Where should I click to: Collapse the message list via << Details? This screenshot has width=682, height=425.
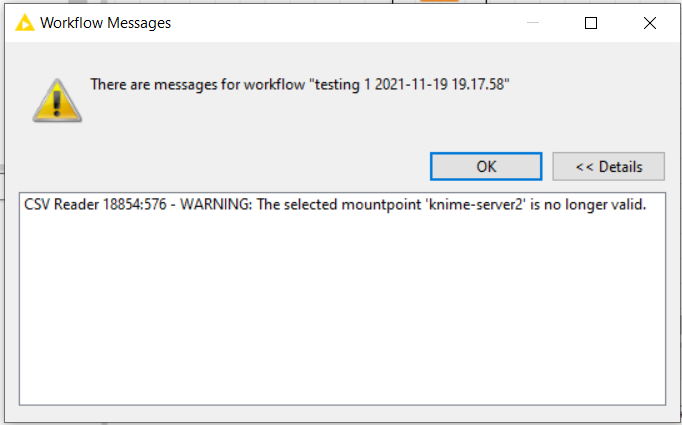coord(608,166)
